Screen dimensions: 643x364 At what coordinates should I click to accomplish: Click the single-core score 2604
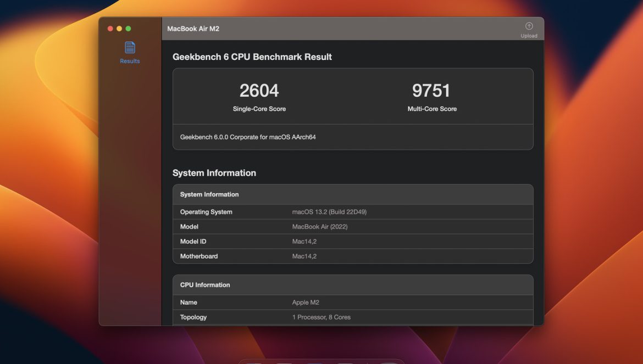click(259, 91)
